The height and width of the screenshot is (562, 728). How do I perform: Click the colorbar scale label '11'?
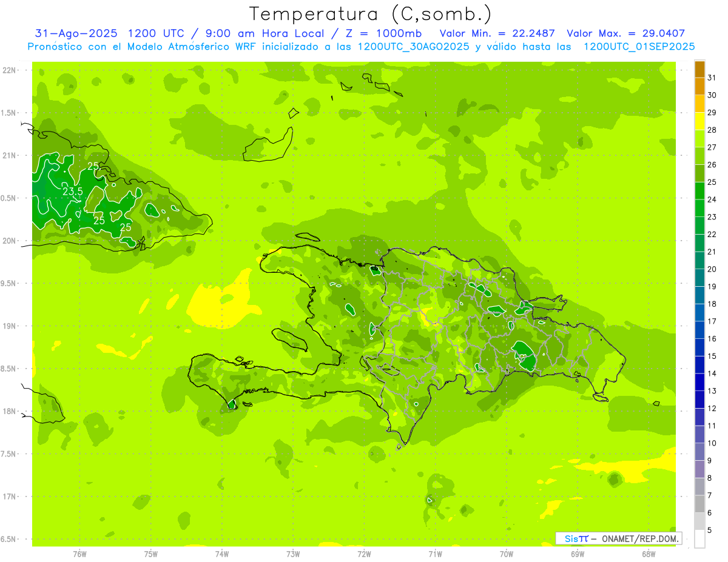(712, 426)
